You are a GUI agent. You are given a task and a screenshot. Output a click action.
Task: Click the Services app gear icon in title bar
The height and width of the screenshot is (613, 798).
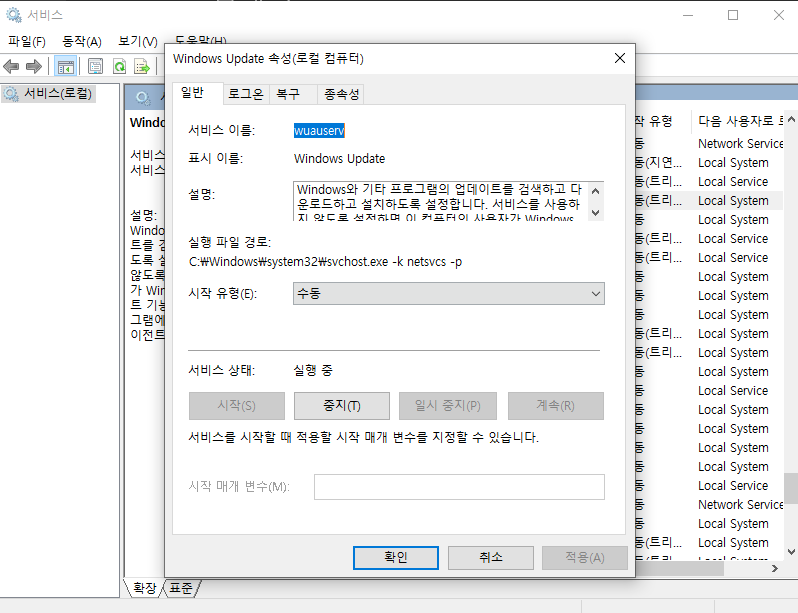(x=14, y=15)
